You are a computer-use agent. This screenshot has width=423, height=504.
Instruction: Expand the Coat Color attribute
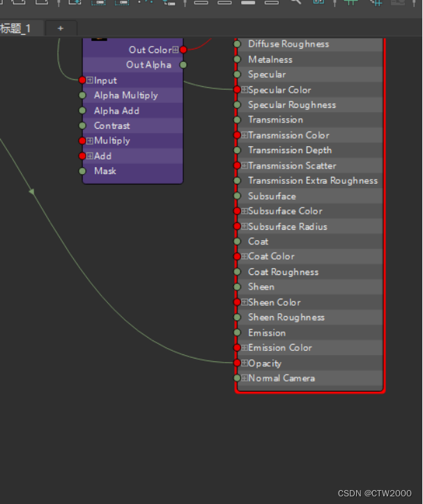coord(245,256)
